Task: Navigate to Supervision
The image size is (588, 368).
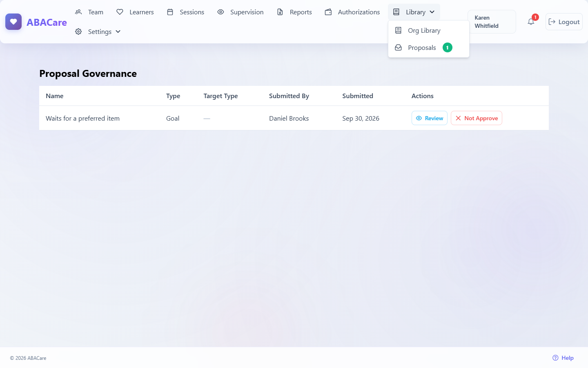Action: tap(241, 12)
